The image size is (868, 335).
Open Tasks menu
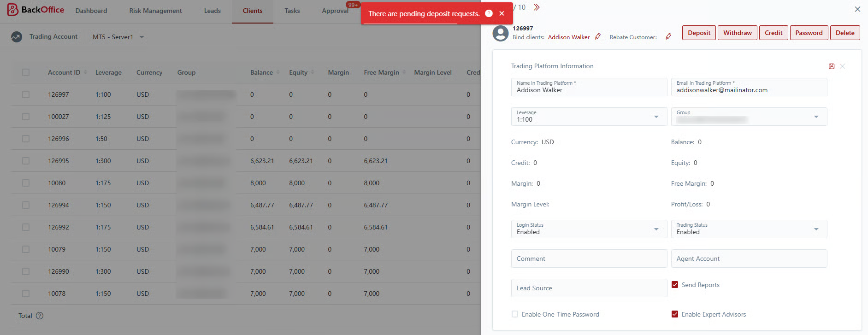[292, 11]
